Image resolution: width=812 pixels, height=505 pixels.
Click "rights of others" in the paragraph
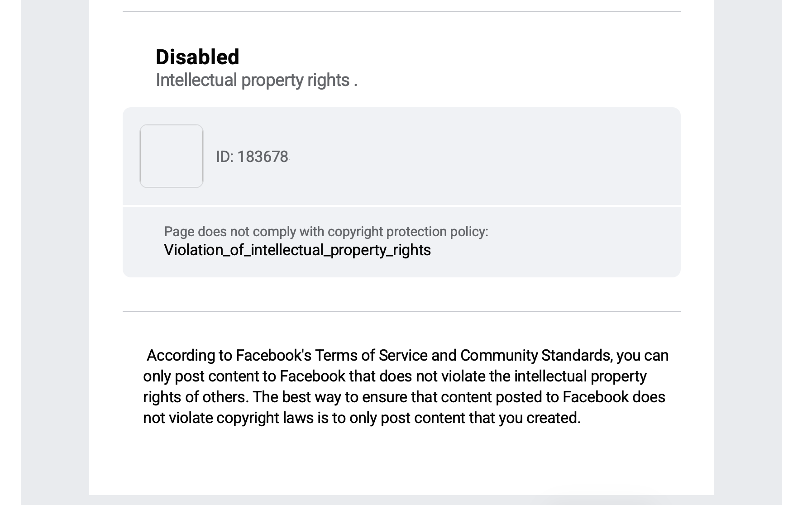pos(196,397)
